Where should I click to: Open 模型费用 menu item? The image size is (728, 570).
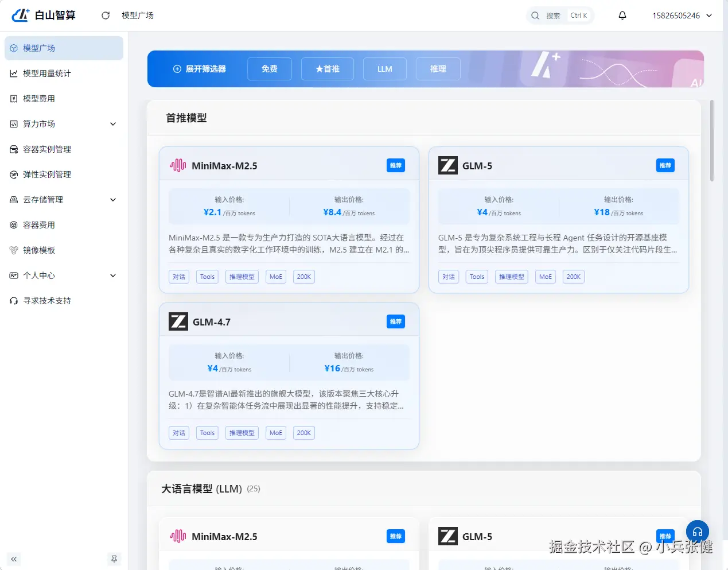64,99
